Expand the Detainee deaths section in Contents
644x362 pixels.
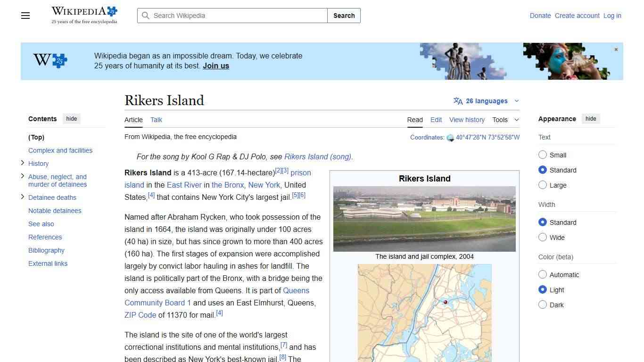[x=23, y=197]
